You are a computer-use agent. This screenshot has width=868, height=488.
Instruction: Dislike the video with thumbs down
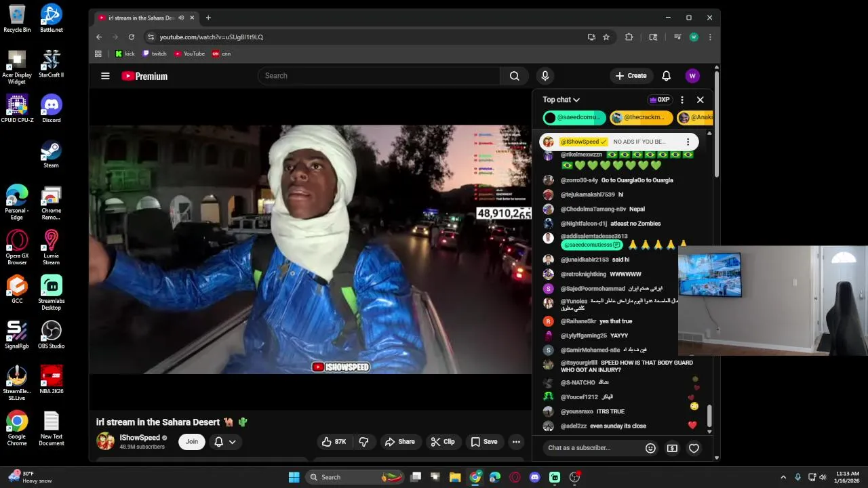coord(363,442)
